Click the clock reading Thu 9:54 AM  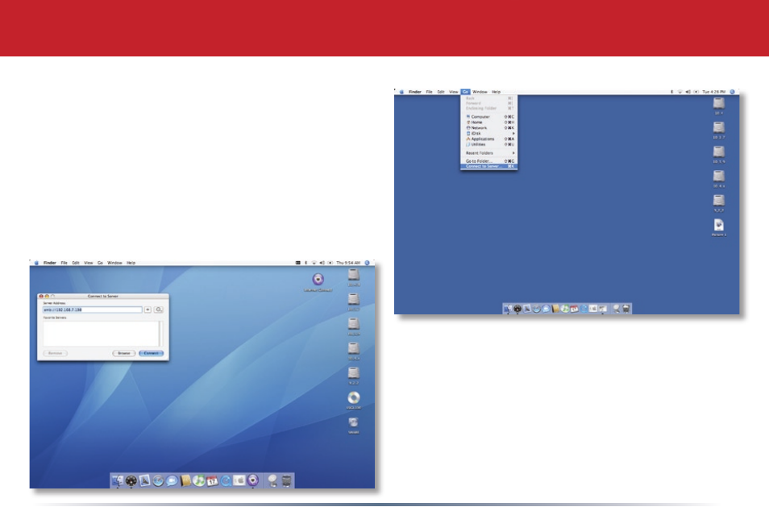[x=348, y=263]
